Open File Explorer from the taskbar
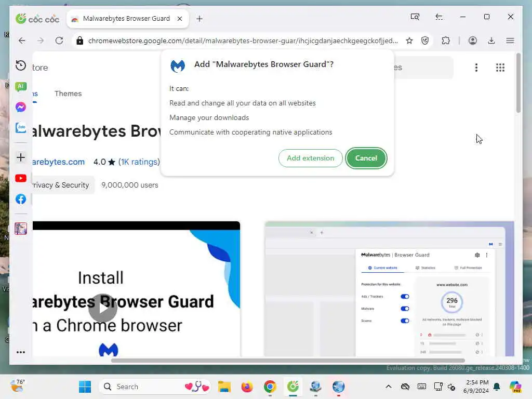This screenshot has width=532, height=399. pyautogui.click(x=224, y=387)
